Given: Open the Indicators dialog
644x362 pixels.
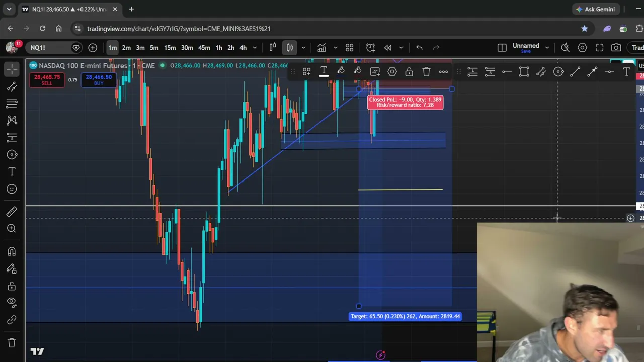Looking at the screenshot, I should tap(321, 48).
